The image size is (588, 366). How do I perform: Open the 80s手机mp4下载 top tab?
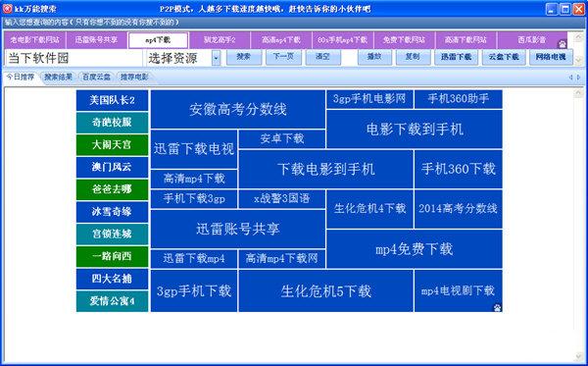pyautogui.click(x=342, y=40)
